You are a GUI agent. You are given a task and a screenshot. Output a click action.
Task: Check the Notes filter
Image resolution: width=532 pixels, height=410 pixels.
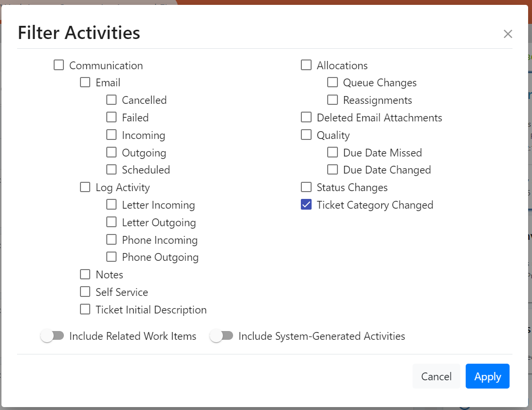click(85, 274)
